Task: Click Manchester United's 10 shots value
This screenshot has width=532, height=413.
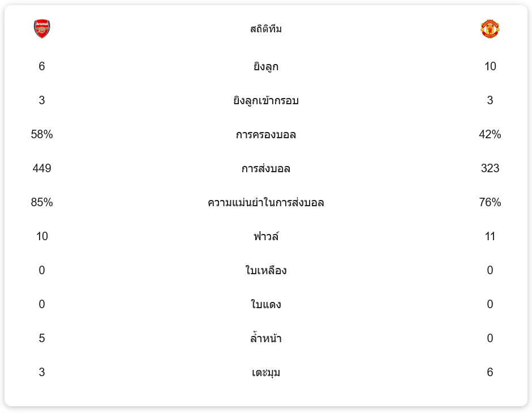Action: click(490, 67)
